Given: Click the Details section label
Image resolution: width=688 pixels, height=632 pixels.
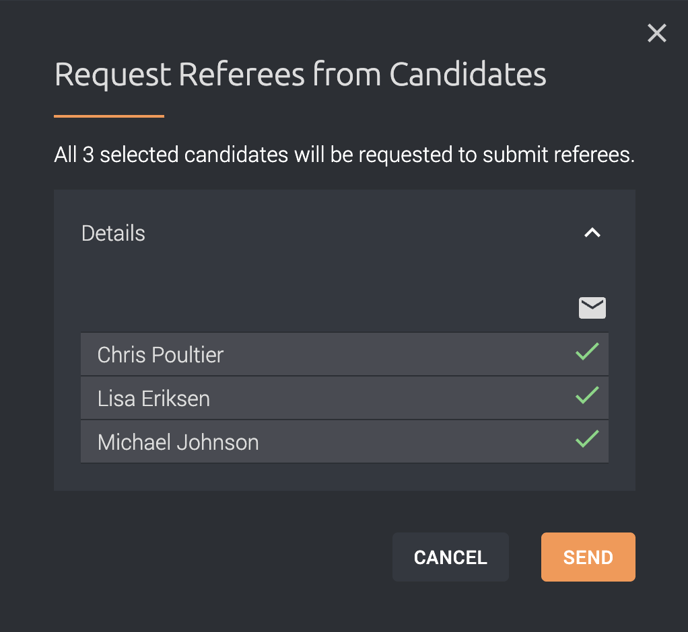Looking at the screenshot, I should tap(113, 233).
